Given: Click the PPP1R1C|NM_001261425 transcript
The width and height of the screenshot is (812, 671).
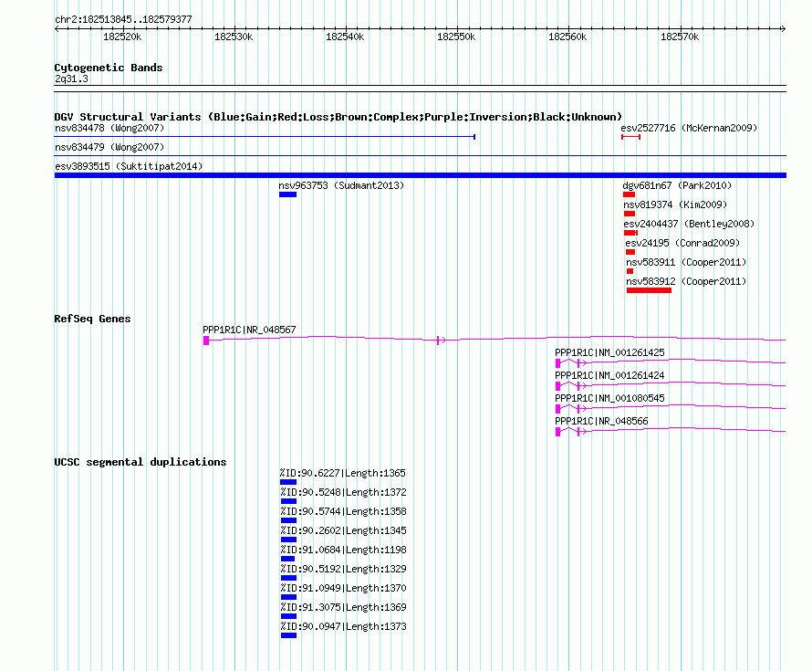Looking at the screenshot, I should 670,362.
